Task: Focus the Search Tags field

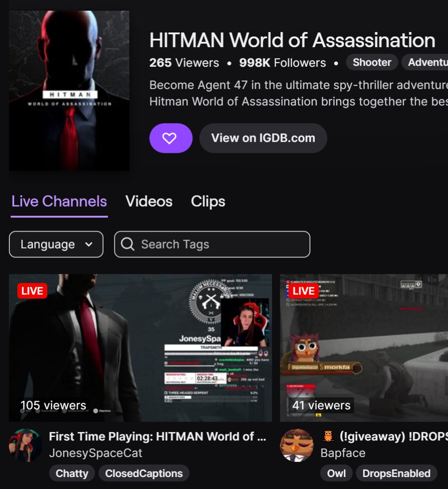Action: [x=212, y=244]
